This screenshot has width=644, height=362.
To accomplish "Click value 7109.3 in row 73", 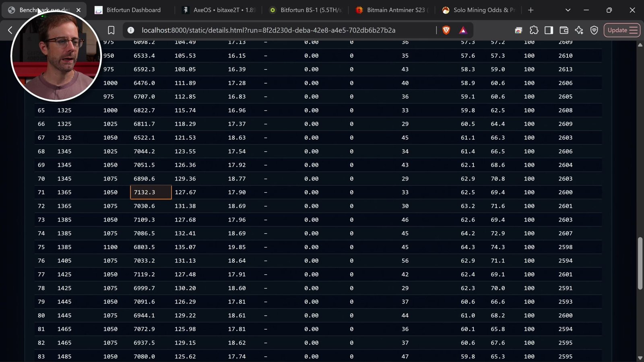I will [x=144, y=220].
